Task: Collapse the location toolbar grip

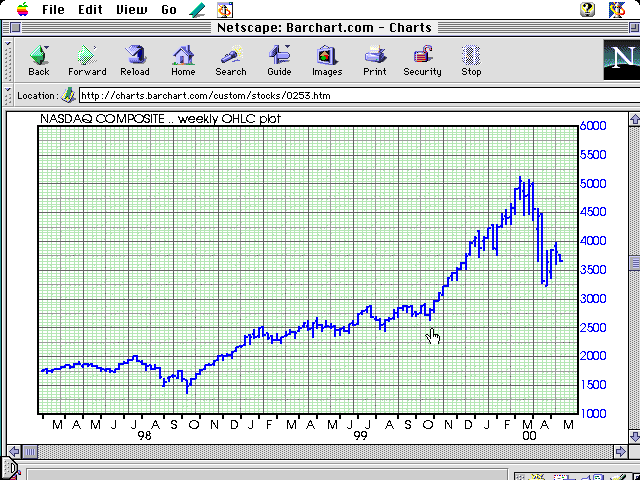Action: coord(8,96)
